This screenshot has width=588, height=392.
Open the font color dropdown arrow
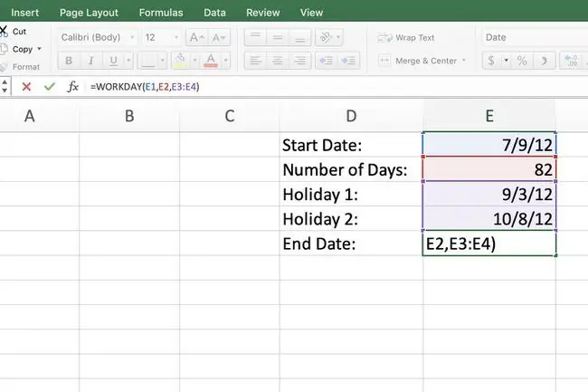click(226, 61)
